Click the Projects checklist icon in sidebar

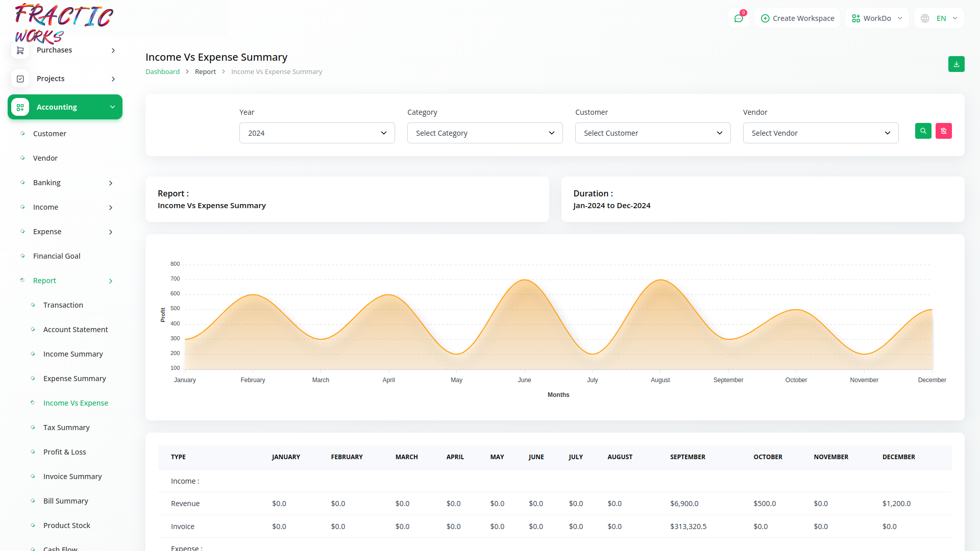pos(20,79)
